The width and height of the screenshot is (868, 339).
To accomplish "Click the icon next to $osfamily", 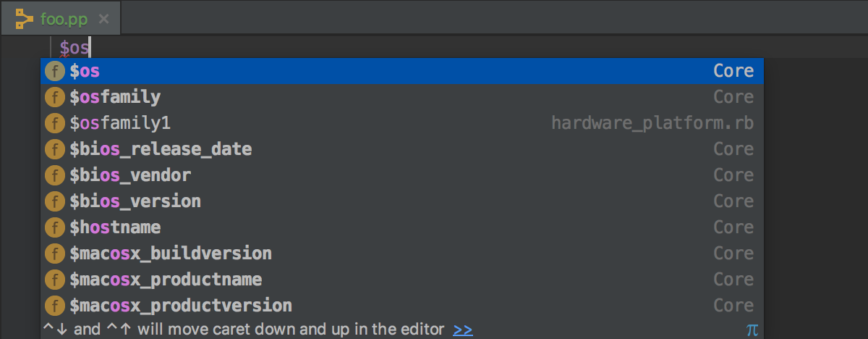I will (55, 97).
